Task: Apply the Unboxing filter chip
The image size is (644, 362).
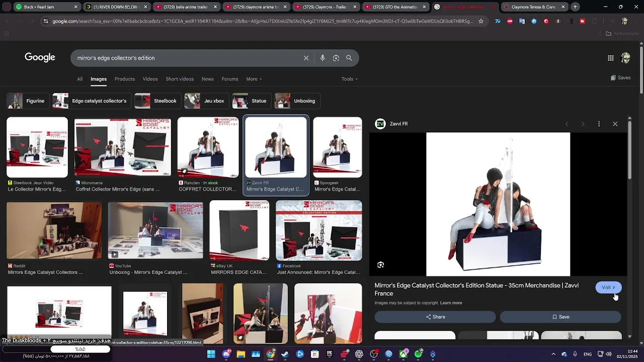Action: (x=297, y=101)
